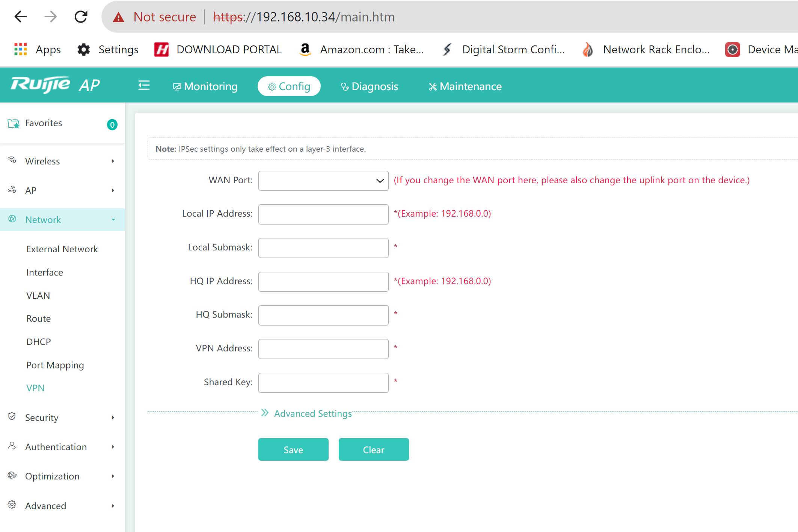Open the WAN Port dropdown
Screen dimensions: 798x532
point(323,181)
